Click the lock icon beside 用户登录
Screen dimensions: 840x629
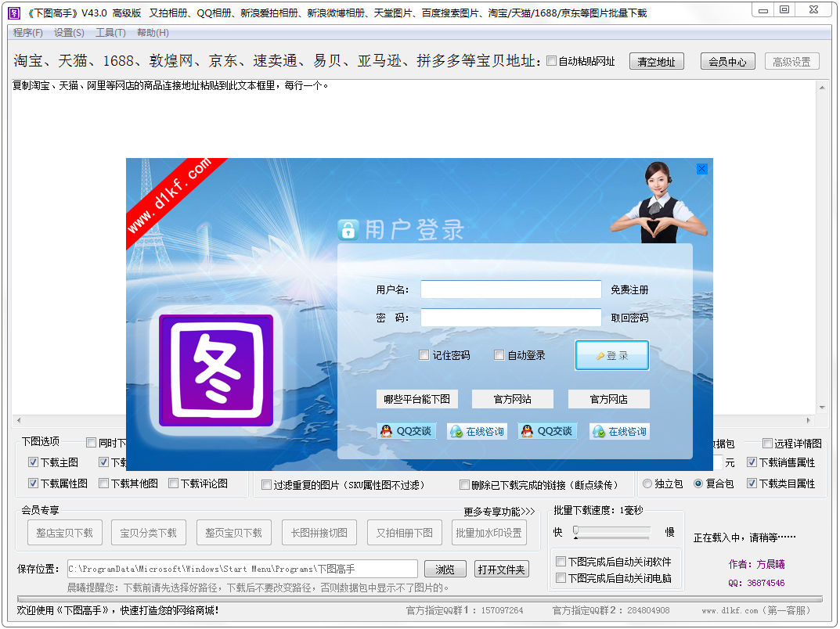(348, 230)
